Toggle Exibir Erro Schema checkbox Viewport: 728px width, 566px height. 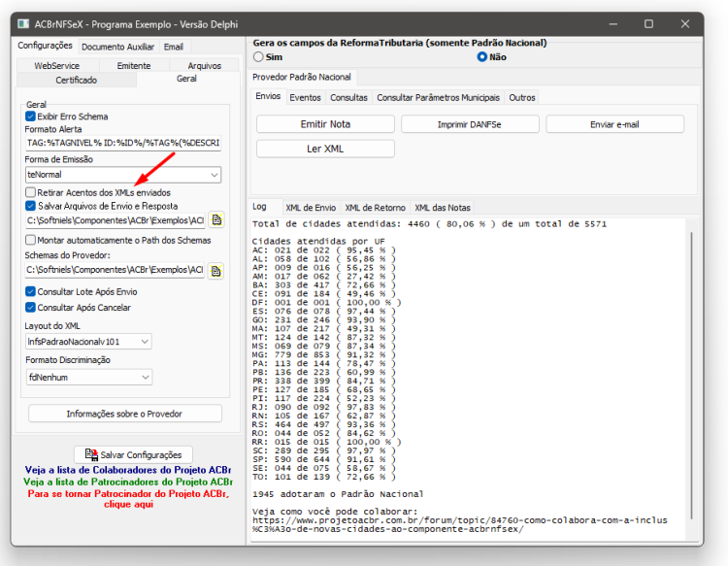[x=31, y=117]
